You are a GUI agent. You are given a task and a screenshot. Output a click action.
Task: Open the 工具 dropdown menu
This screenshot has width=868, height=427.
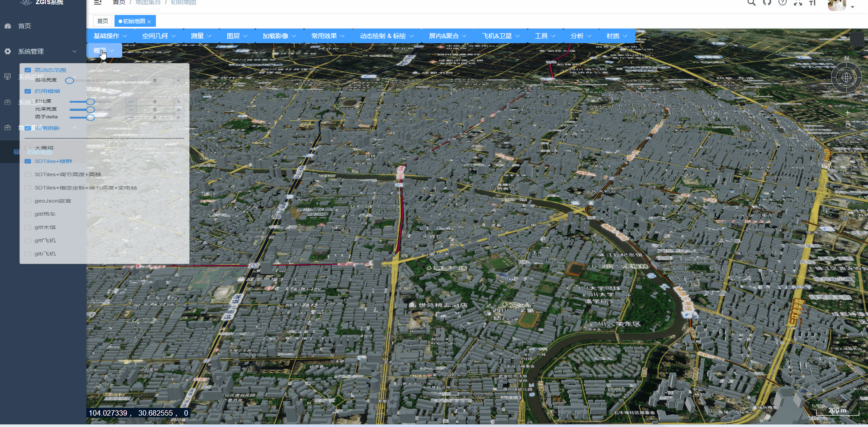(545, 36)
